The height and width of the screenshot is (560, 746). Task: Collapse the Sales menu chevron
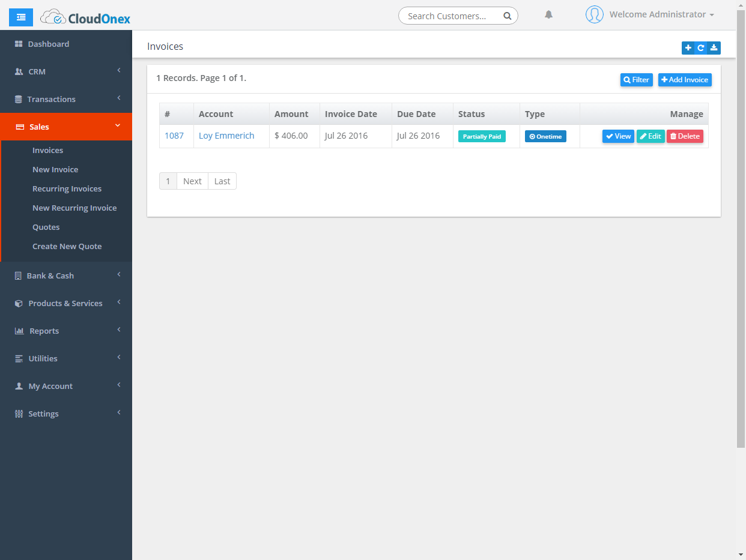(118, 125)
